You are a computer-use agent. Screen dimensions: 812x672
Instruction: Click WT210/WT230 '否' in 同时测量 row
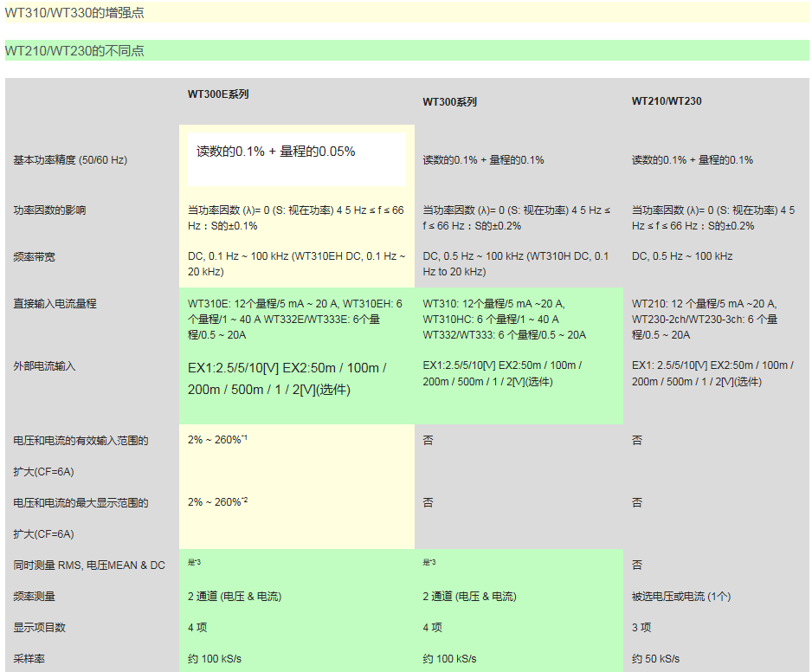[x=637, y=565]
